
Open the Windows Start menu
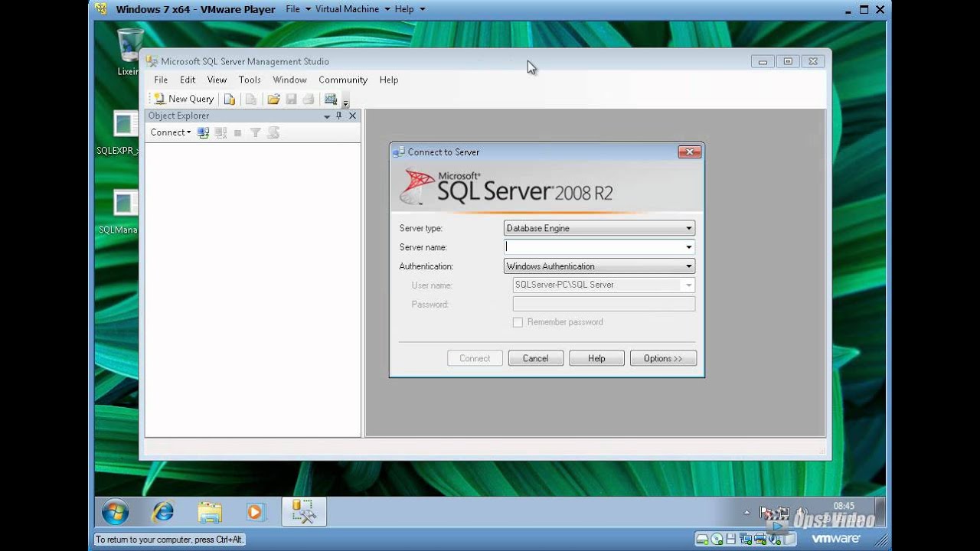point(116,512)
